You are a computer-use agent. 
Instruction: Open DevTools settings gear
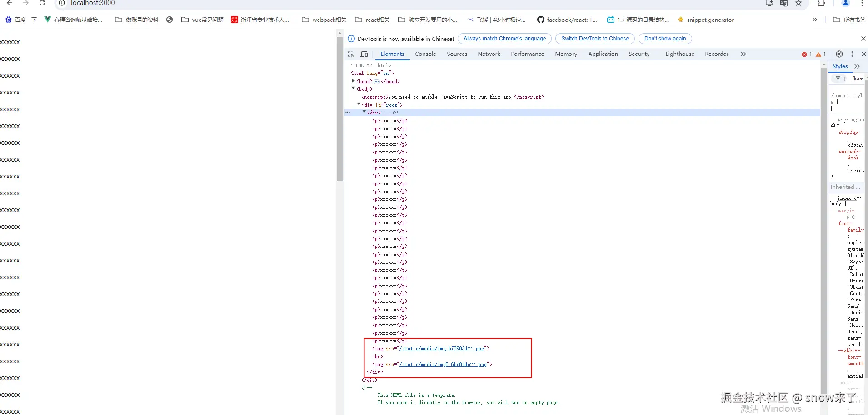(x=839, y=54)
